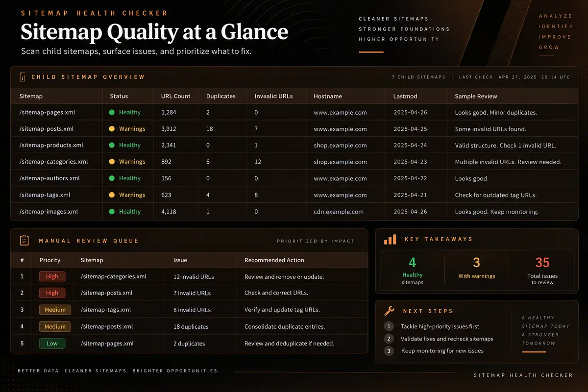588x392 pixels.
Task: Sort by the Hostname column header
Action: click(328, 96)
